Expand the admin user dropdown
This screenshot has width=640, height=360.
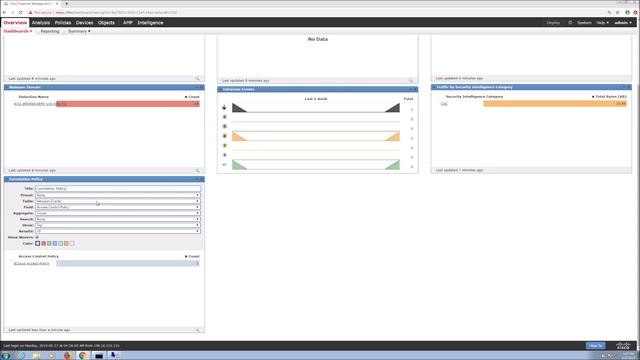pos(623,22)
